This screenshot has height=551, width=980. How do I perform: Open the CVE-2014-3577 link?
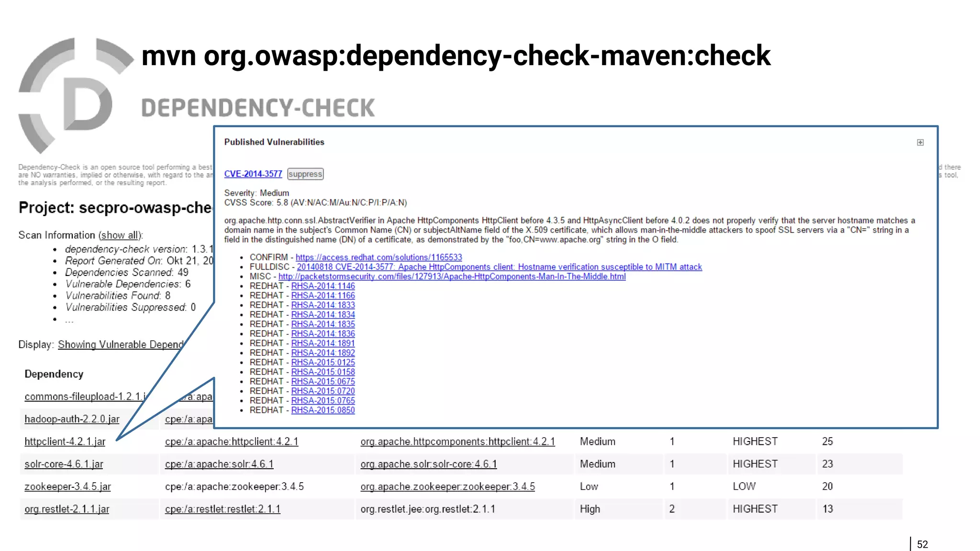[x=253, y=174]
